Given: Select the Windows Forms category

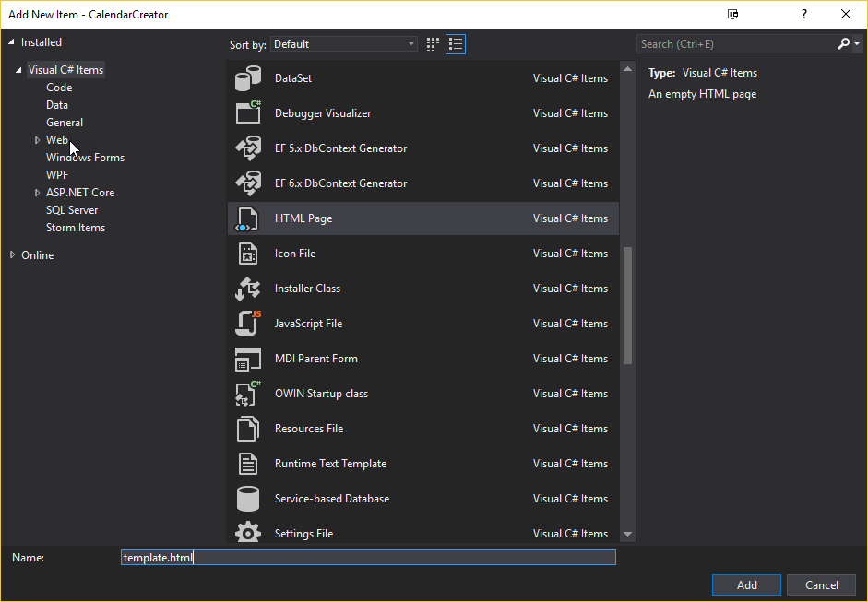Looking at the screenshot, I should point(85,158).
